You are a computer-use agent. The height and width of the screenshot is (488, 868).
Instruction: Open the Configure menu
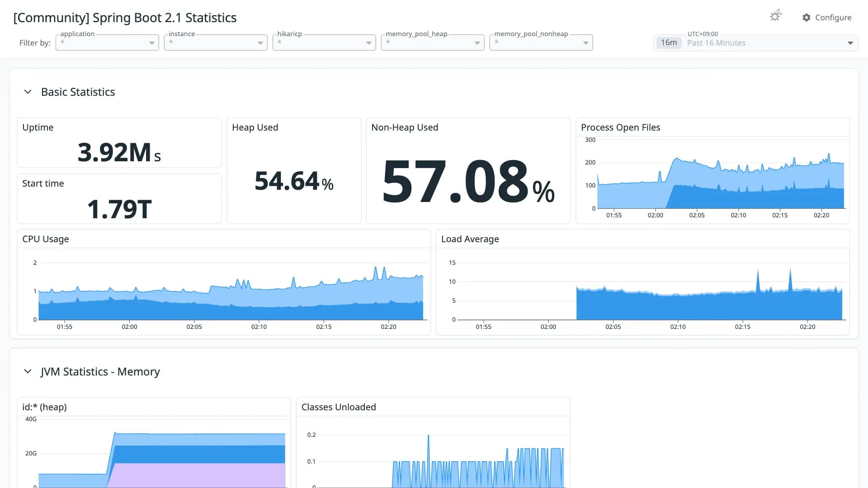(827, 18)
